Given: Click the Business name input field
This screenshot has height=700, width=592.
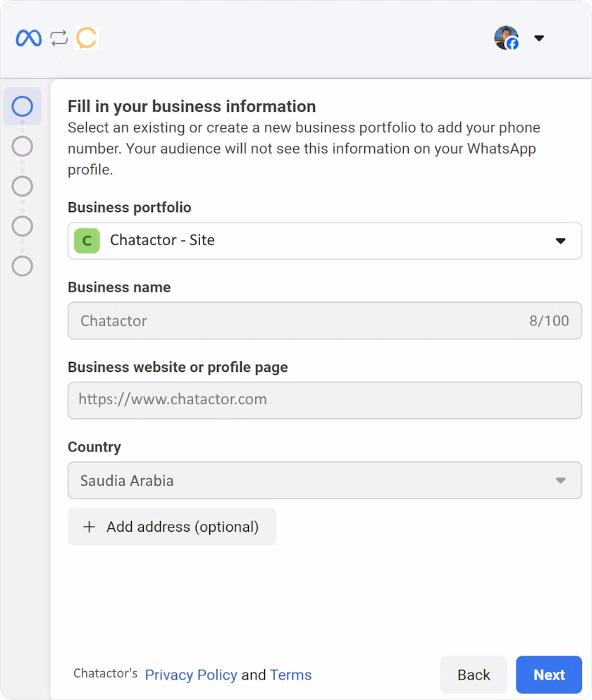Looking at the screenshot, I should point(303,321).
